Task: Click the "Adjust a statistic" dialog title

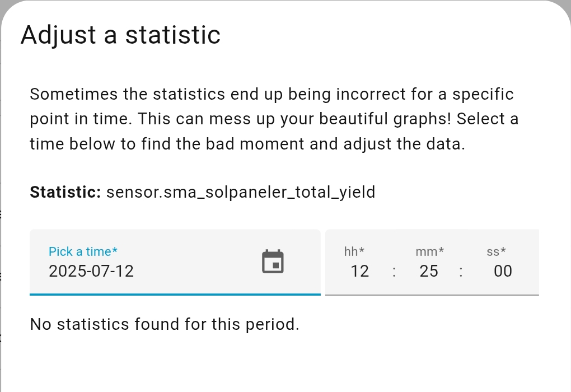Action: pos(120,35)
